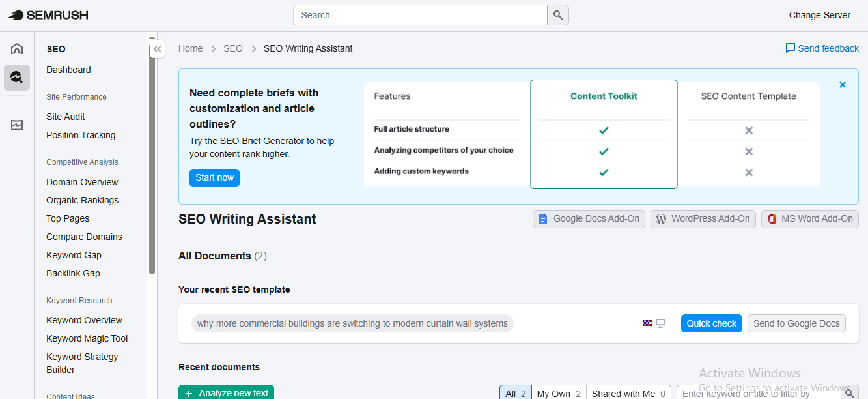
Task: Open Backlink Gap in sidebar
Action: [x=73, y=273]
